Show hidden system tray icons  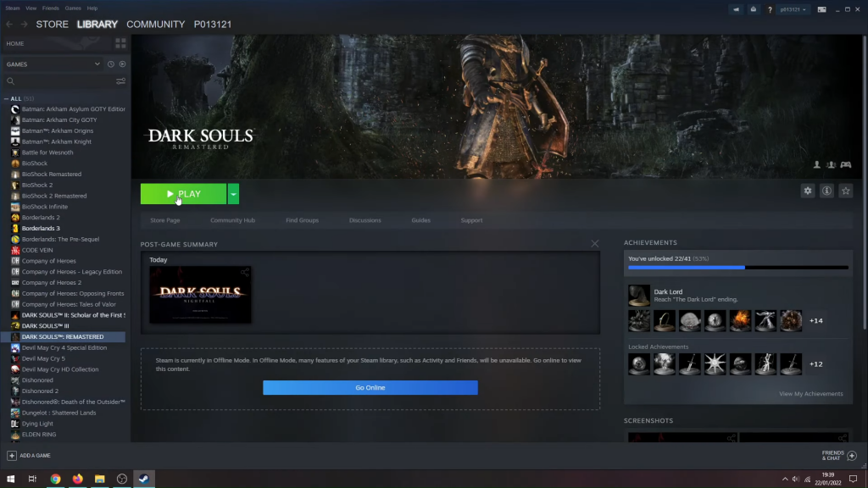pos(784,480)
